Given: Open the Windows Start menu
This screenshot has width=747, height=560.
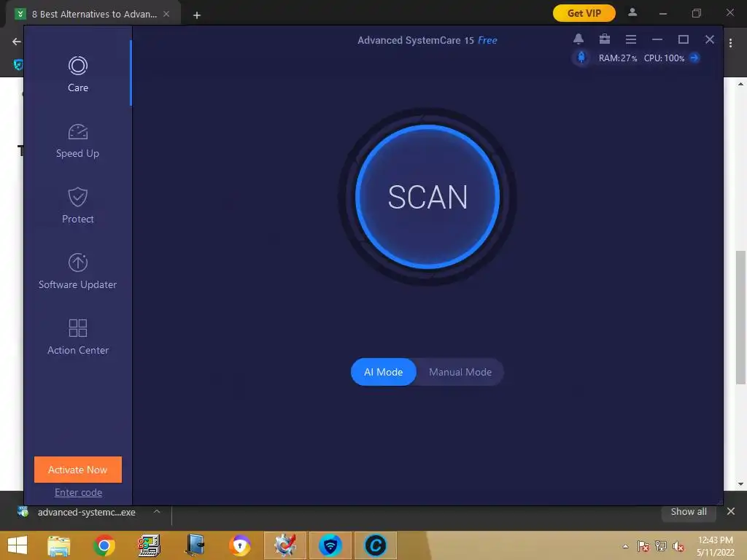Looking at the screenshot, I should pos(18,545).
